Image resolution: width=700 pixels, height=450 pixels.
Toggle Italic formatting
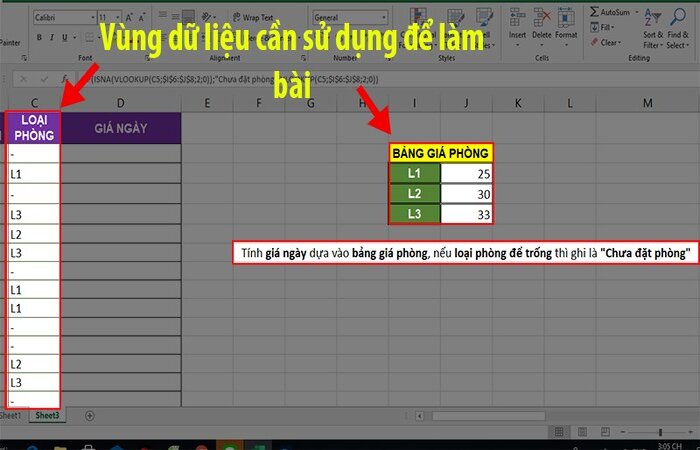click(x=52, y=38)
